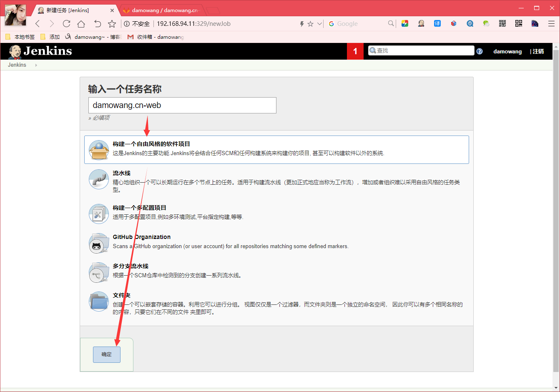Viewport: 560px width, 392px height.
Task: Click the damowang user link
Action: tap(507, 51)
